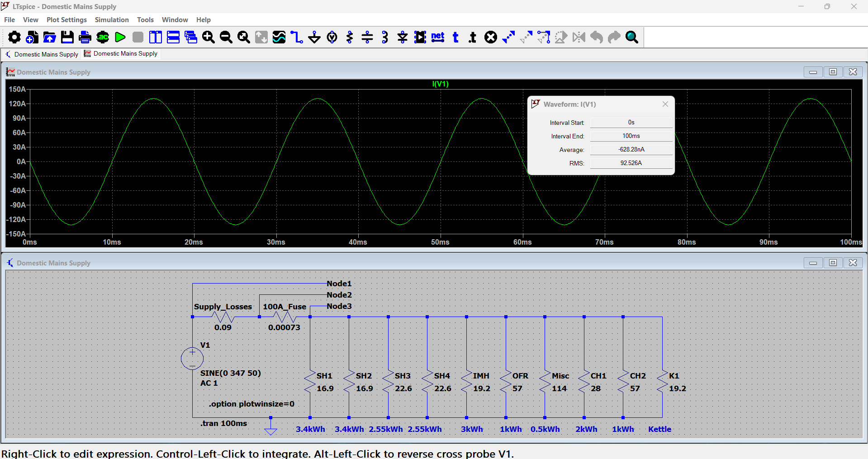Click the Interval Start 0s field
The height and width of the screenshot is (459, 868).
[x=631, y=123]
